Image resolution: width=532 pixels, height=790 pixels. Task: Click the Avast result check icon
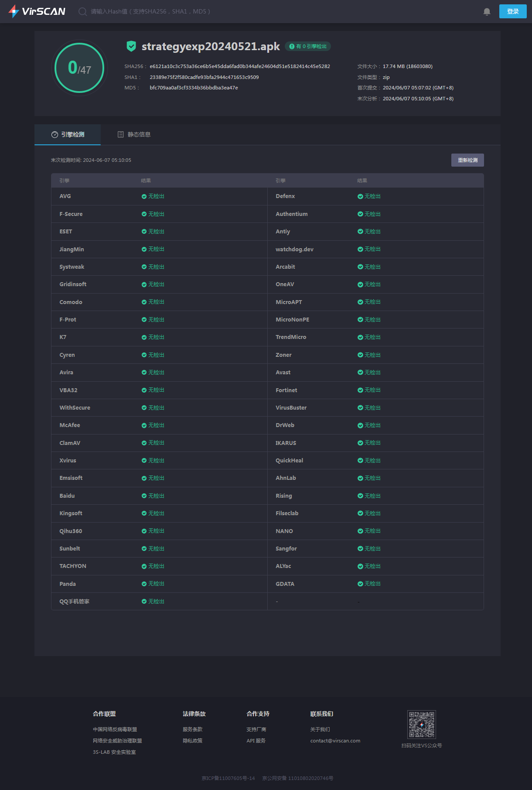tap(360, 373)
